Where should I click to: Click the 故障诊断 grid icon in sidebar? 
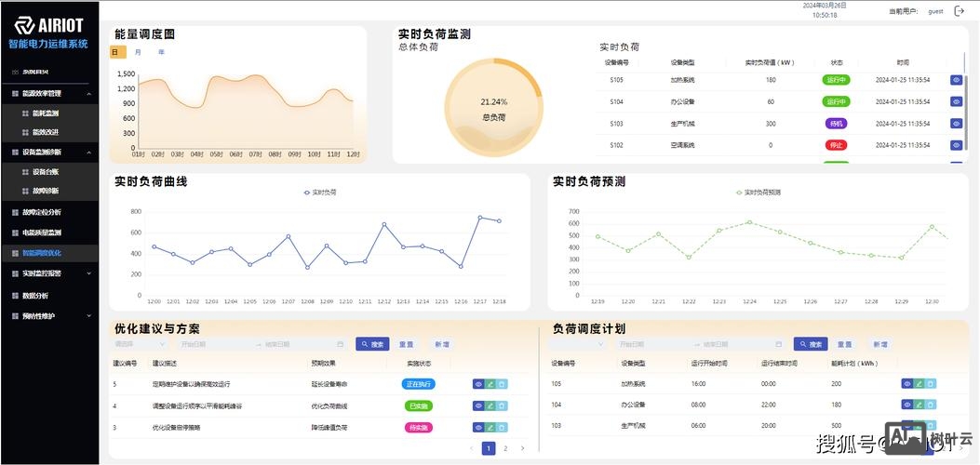tap(25, 191)
